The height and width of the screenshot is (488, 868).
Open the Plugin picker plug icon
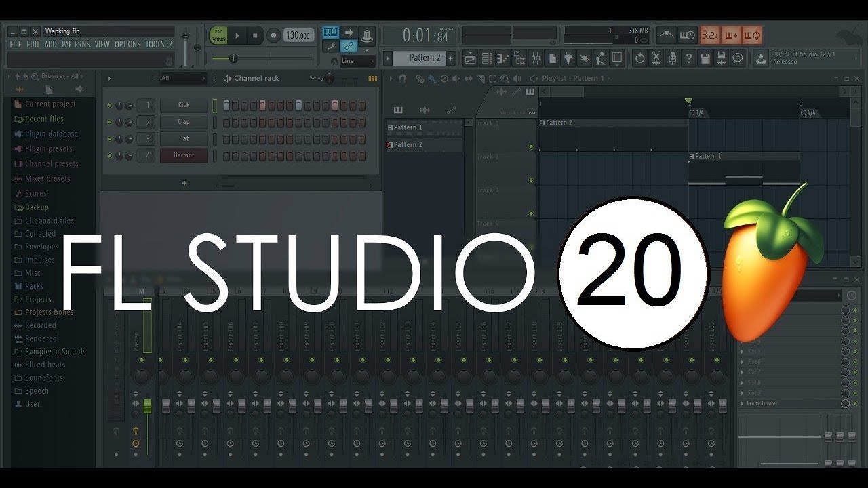568,58
